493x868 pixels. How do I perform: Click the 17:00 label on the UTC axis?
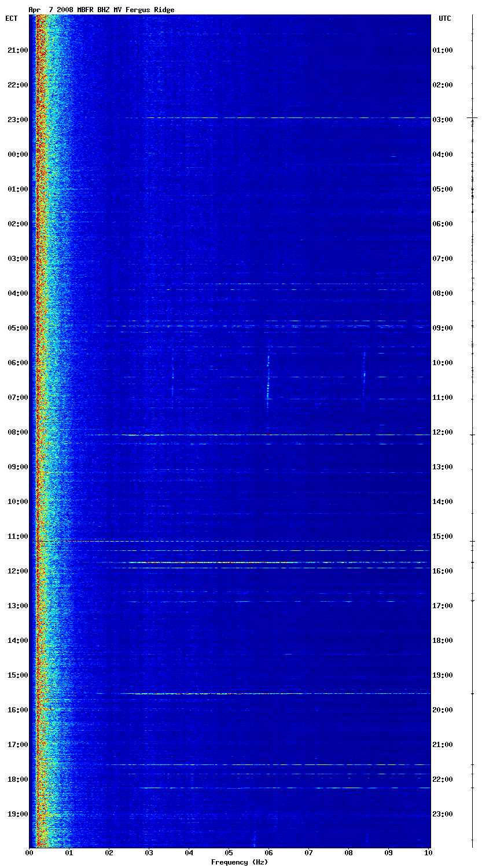(443, 606)
